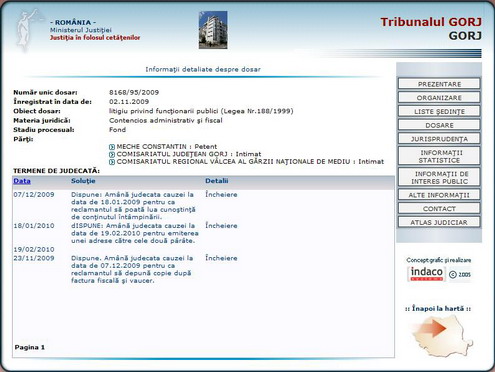Click the Contencios administrativ şi fiscal value
This screenshot has height=372, width=495.
pos(166,121)
